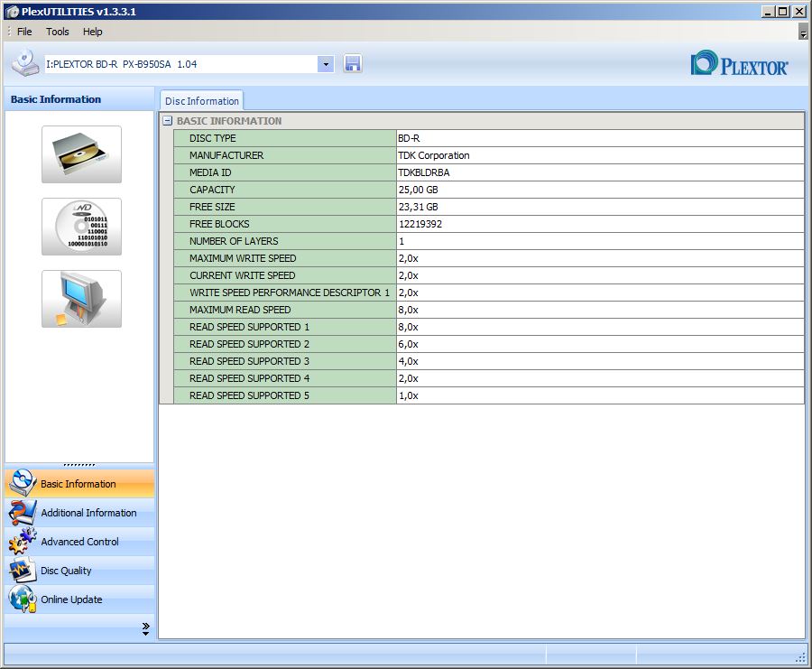The width and height of the screenshot is (812, 669).
Task: Select the MAXIMUM WRITE SPEED row
Action: pyautogui.click(x=489, y=258)
